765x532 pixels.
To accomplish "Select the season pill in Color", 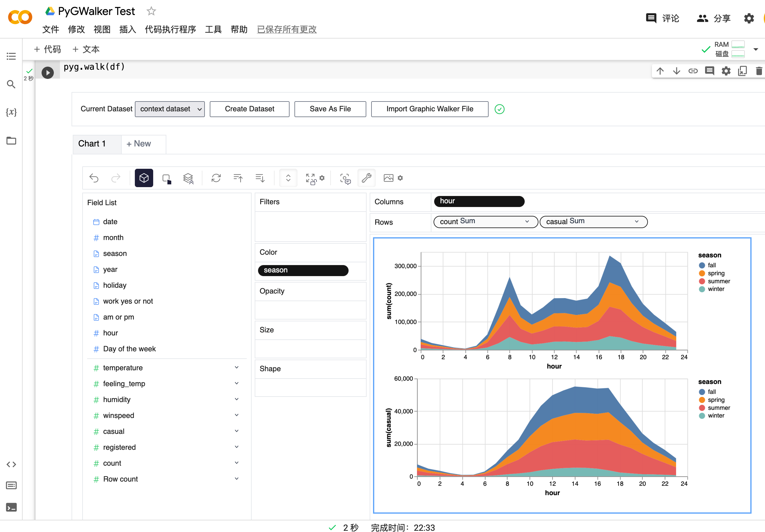I will click(x=303, y=271).
